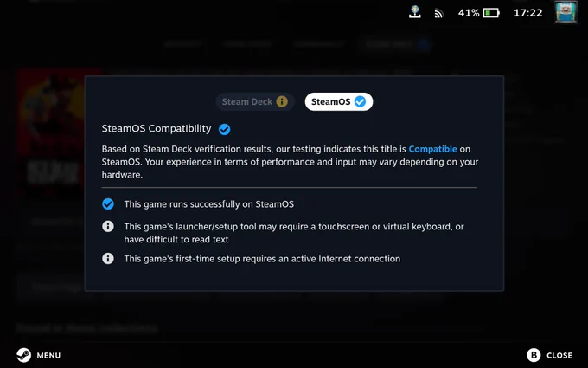Click info icon for launcher/setup tool note
The image size is (588, 368).
[x=108, y=227]
